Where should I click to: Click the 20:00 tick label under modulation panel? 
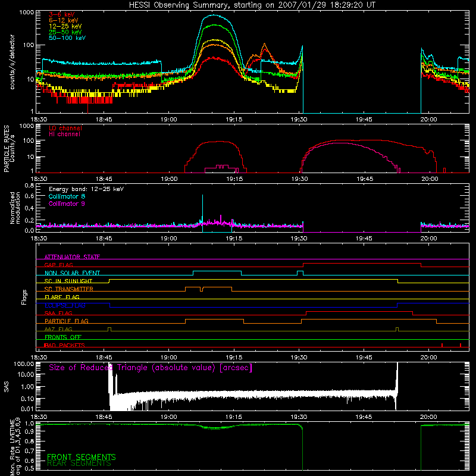click(x=428, y=239)
